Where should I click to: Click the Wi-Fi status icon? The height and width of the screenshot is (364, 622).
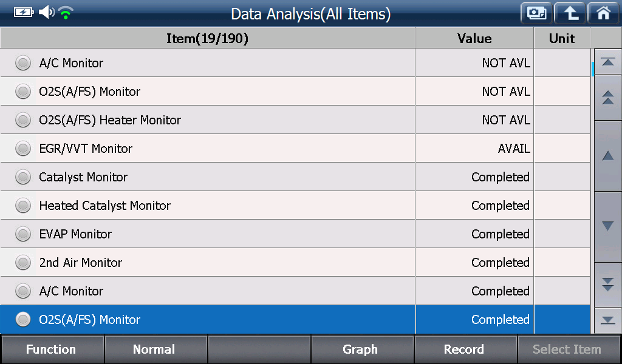pos(66,13)
